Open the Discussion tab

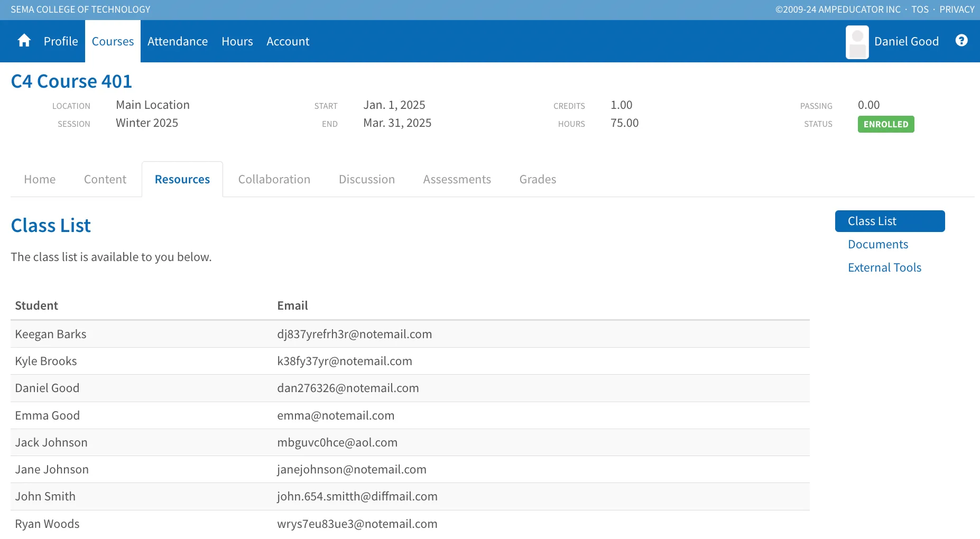pyautogui.click(x=367, y=179)
